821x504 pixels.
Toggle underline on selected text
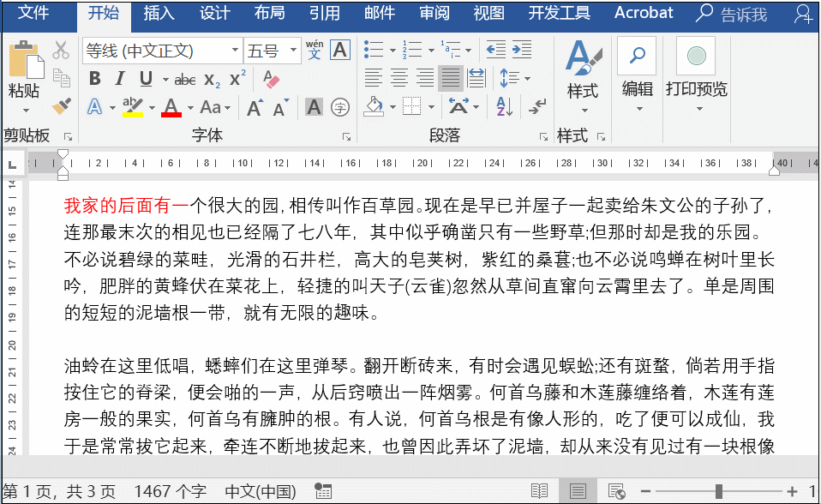tap(143, 79)
